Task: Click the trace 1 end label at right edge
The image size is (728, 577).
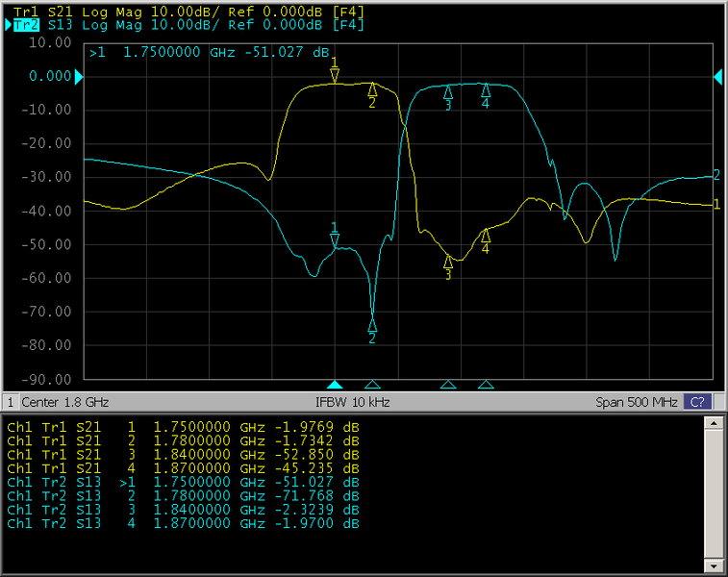Action: click(x=716, y=204)
